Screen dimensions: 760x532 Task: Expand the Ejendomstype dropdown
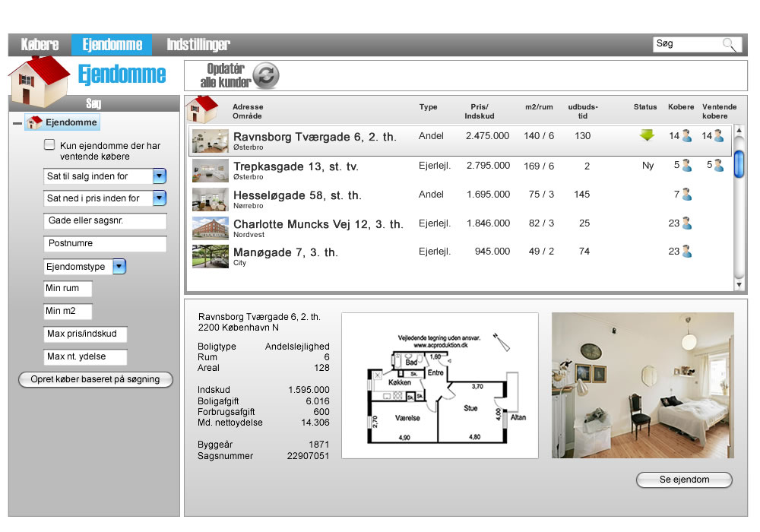pos(119,267)
